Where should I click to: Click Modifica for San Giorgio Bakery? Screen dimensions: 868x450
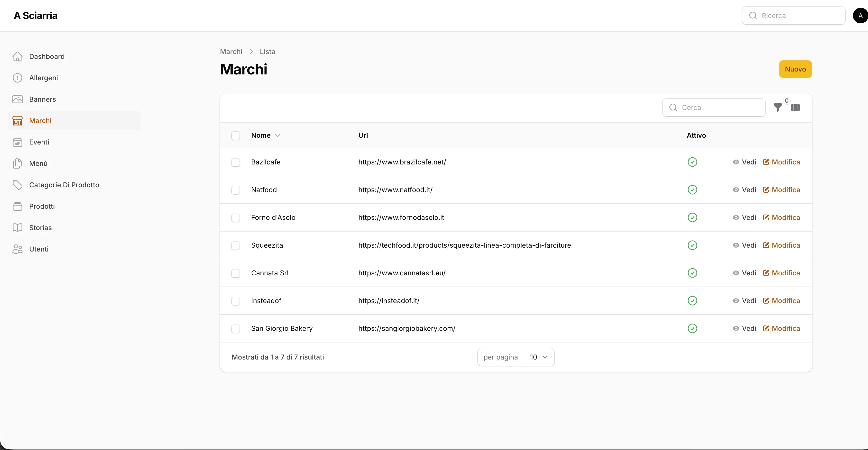(x=781, y=328)
